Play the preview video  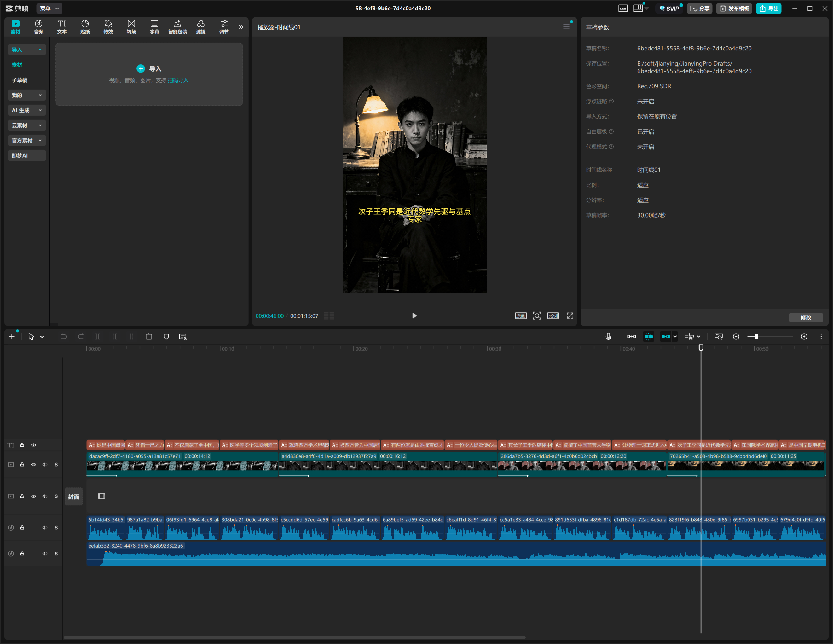(414, 316)
